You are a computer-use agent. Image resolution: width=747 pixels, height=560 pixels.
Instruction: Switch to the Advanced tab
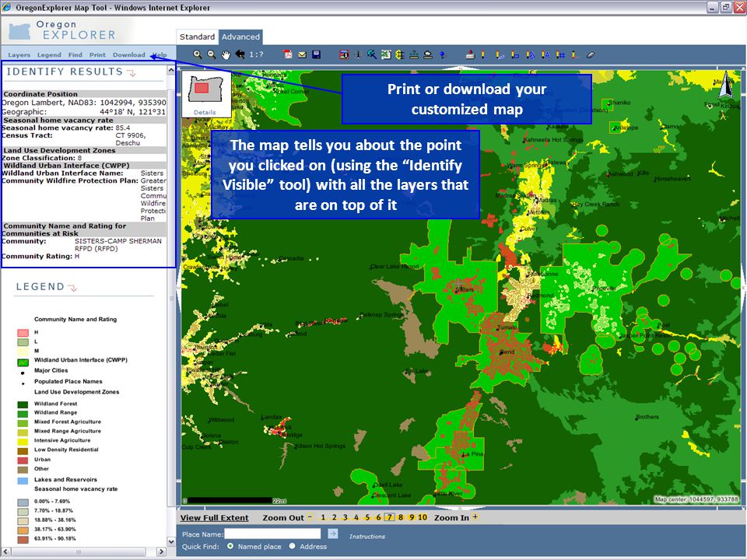point(240,37)
